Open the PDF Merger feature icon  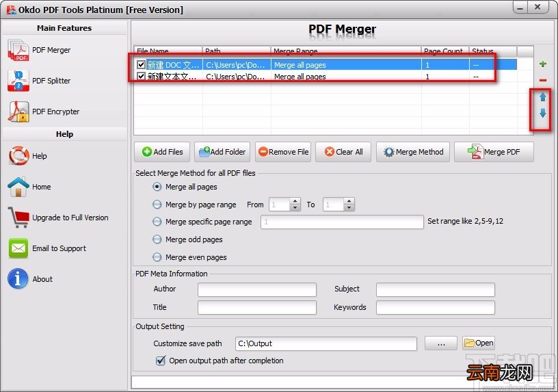tap(18, 50)
